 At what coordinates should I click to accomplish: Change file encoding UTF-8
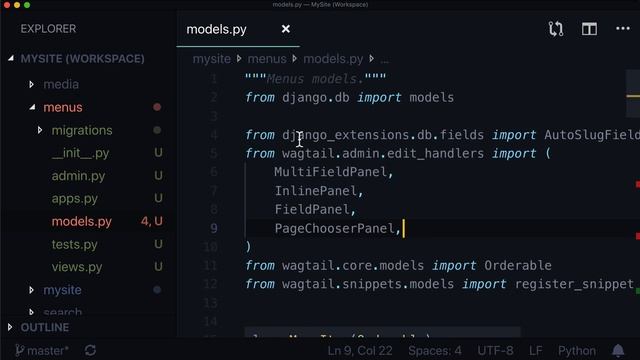point(495,351)
